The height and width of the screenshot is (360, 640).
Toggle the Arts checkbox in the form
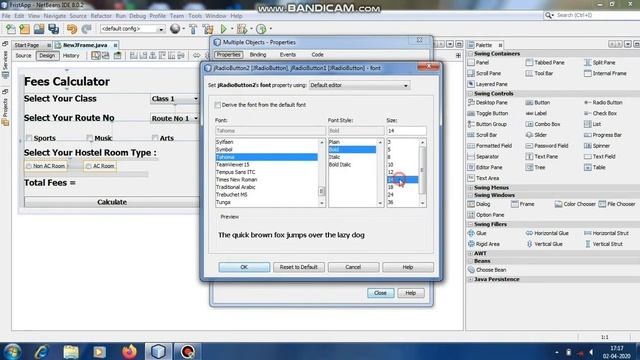click(x=155, y=138)
